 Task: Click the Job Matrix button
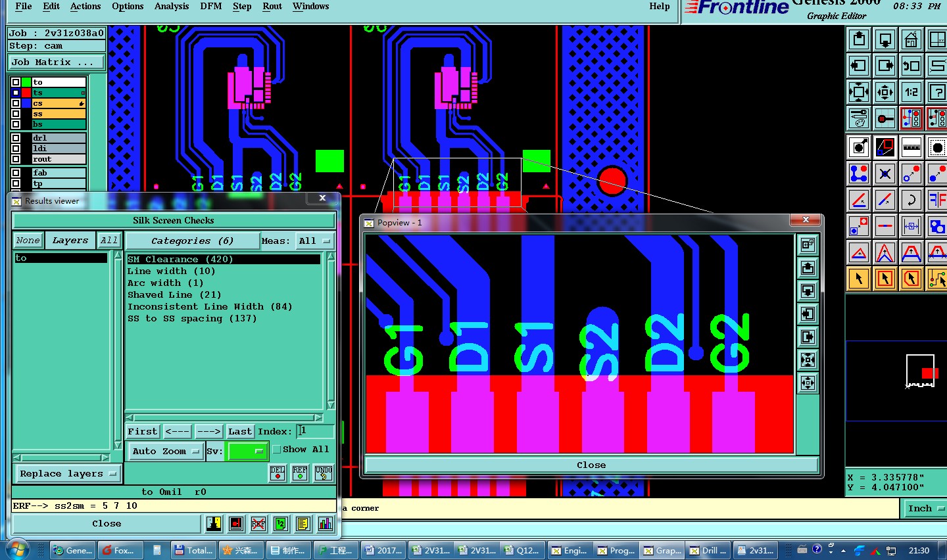click(57, 62)
